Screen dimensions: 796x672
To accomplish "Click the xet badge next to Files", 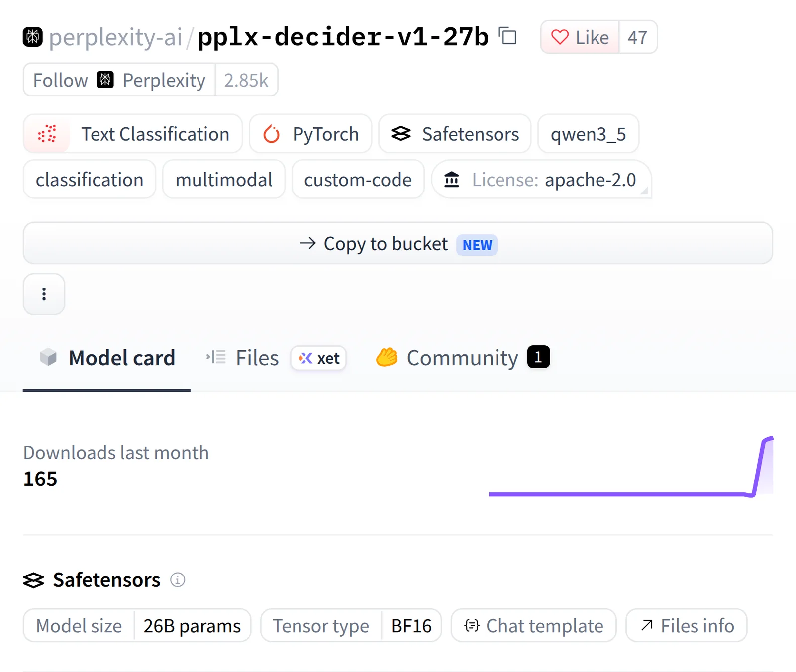I will (x=318, y=358).
